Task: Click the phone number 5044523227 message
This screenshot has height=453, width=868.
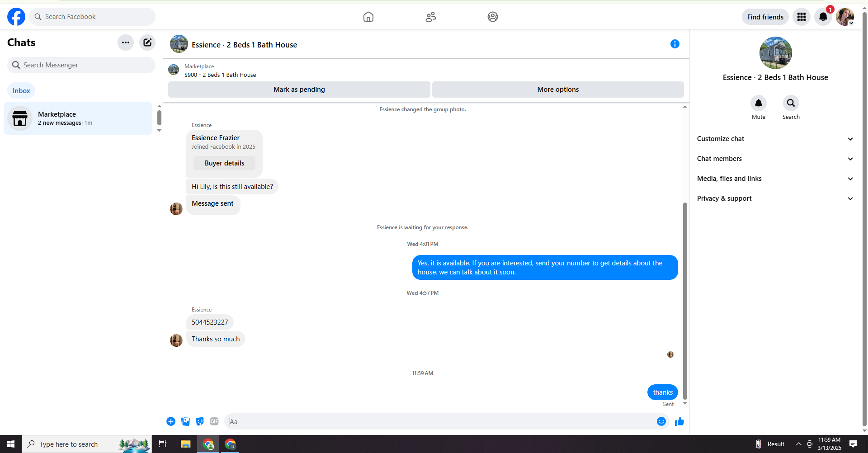Action: 210,322
